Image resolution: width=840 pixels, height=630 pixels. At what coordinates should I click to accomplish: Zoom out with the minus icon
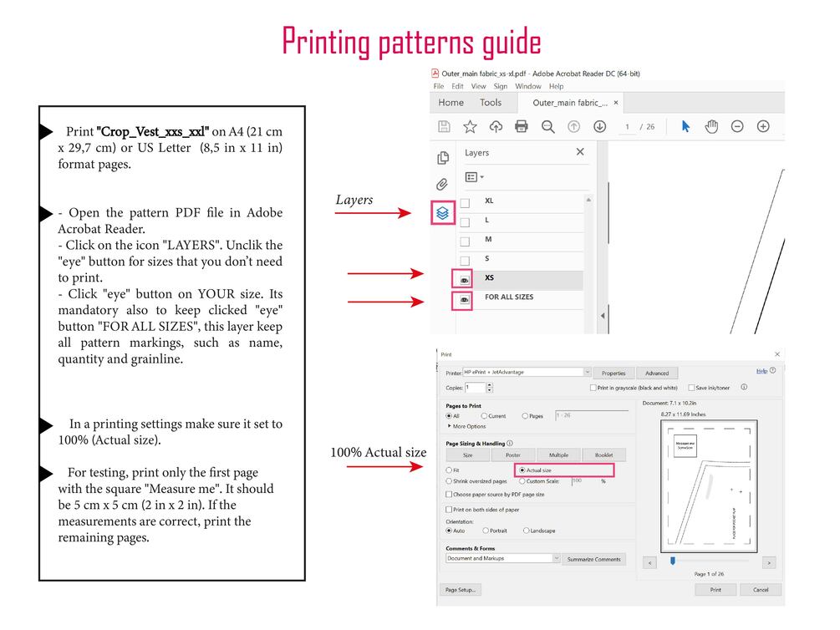coord(737,126)
